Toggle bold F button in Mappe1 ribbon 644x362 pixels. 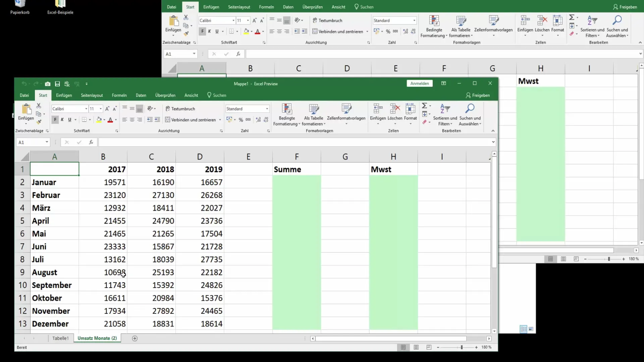[x=55, y=120]
